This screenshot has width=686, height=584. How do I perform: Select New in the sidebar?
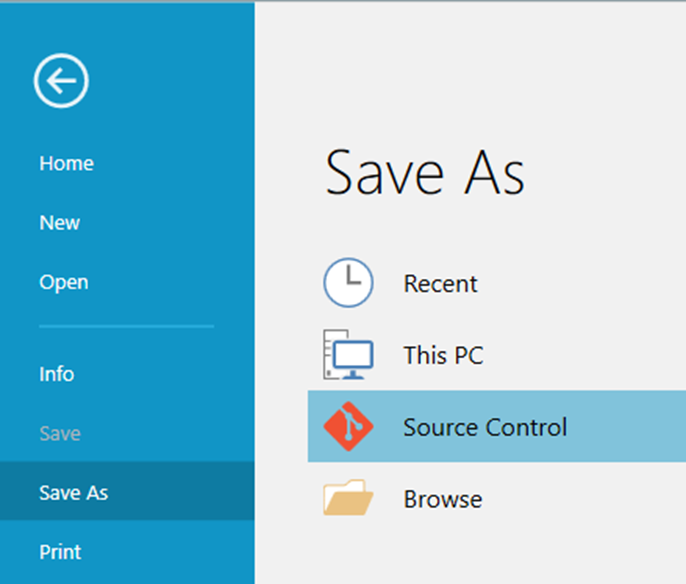coord(60,223)
